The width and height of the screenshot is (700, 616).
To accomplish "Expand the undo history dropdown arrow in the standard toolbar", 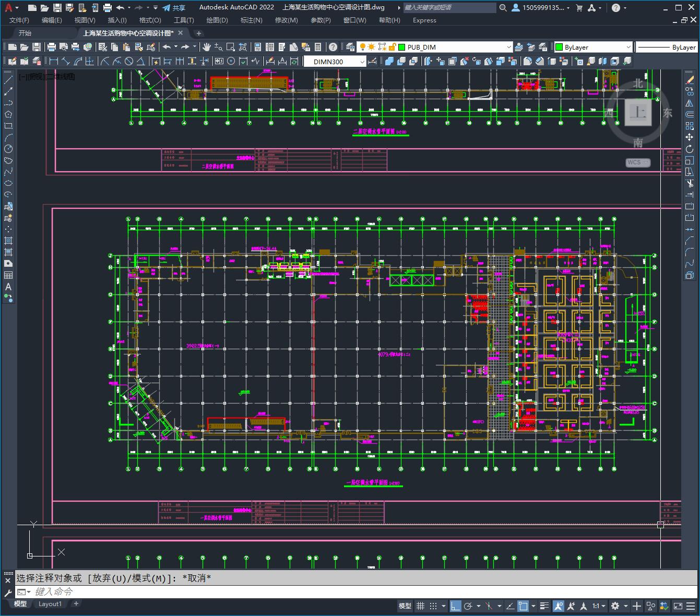I will (x=176, y=47).
